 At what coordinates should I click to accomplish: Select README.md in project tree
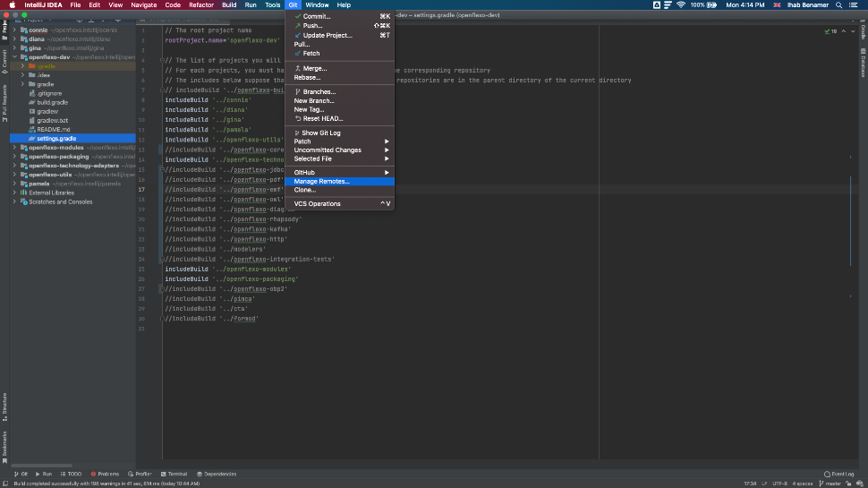point(53,130)
